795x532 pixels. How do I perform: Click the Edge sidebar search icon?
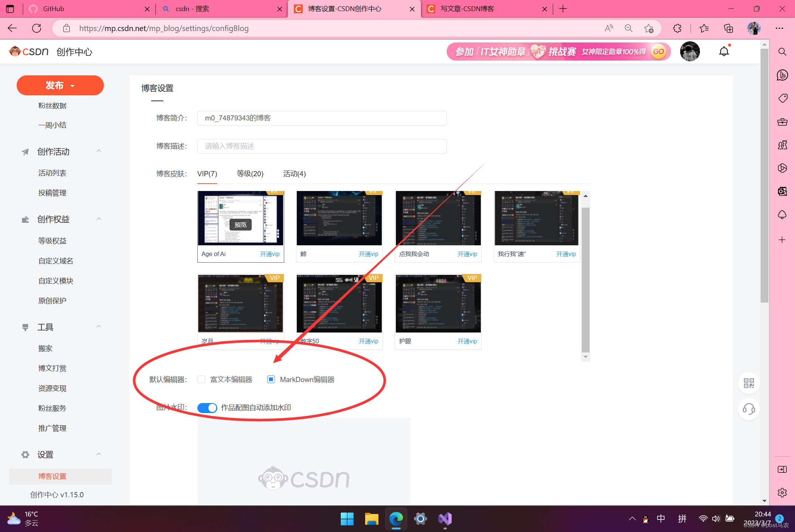pos(782,52)
